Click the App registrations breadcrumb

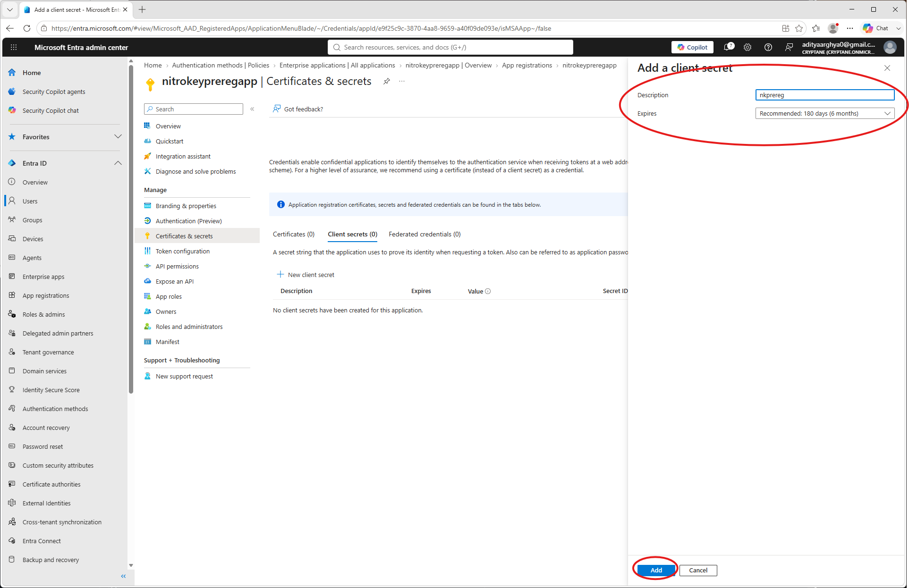coord(527,65)
